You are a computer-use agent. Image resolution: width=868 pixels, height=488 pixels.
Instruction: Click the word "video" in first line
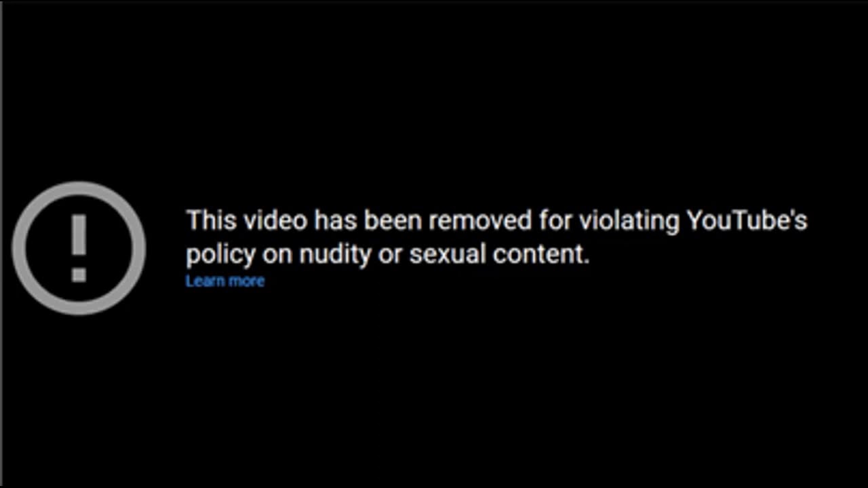point(275,220)
